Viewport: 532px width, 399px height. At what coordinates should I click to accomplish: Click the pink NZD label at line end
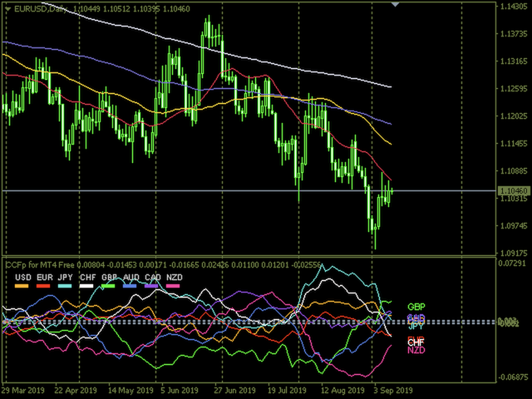[x=416, y=351]
